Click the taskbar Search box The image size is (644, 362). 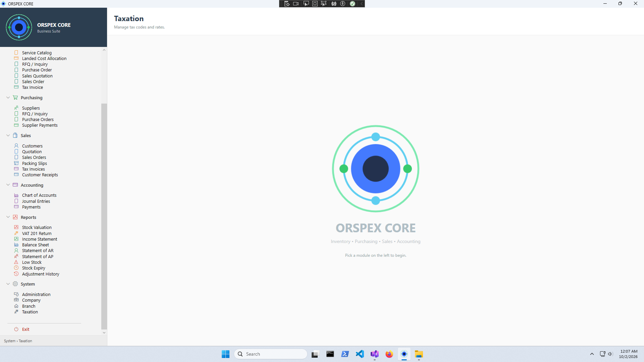(271, 354)
